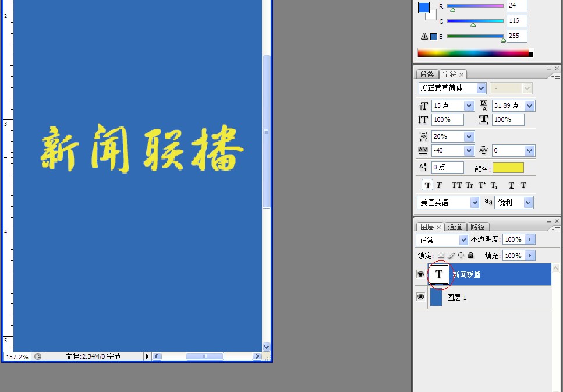Toggle all caps TT

pyautogui.click(x=456, y=185)
